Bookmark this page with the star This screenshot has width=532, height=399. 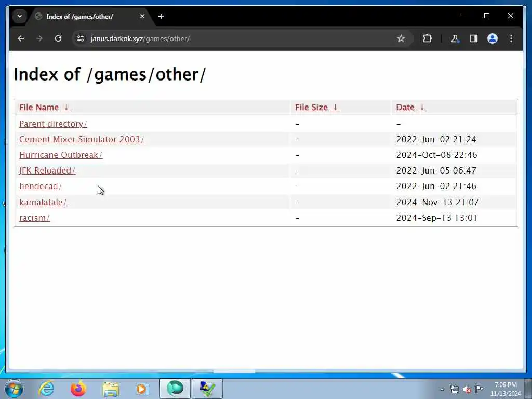point(401,38)
